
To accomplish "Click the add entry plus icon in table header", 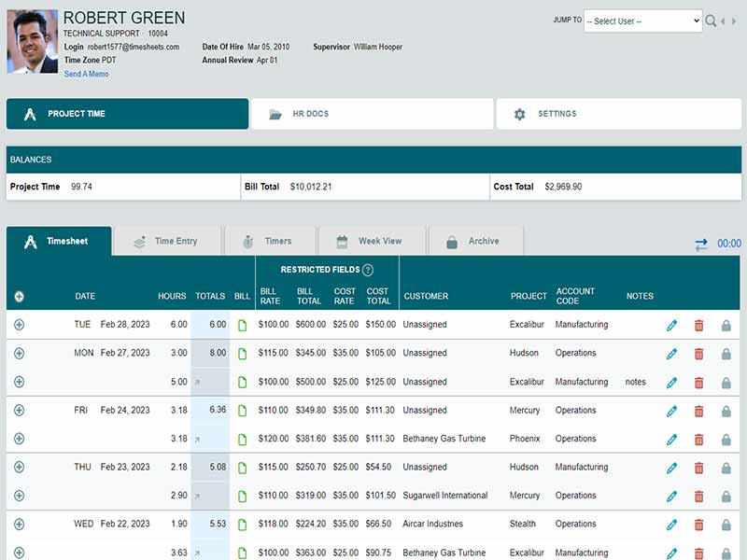I will pyautogui.click(x=21, y=296).
